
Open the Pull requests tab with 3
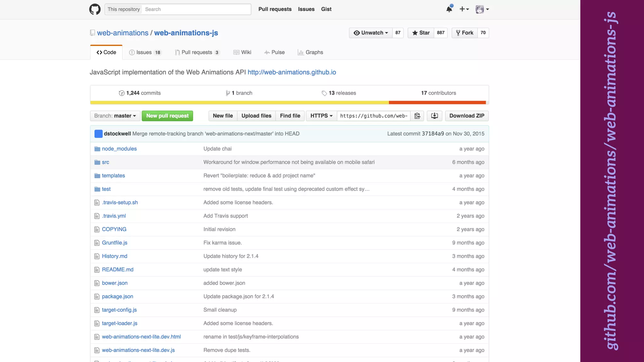(197, 52)
